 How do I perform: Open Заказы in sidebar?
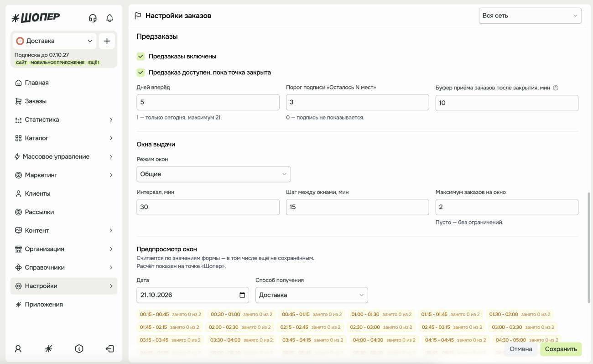[64, 101]
